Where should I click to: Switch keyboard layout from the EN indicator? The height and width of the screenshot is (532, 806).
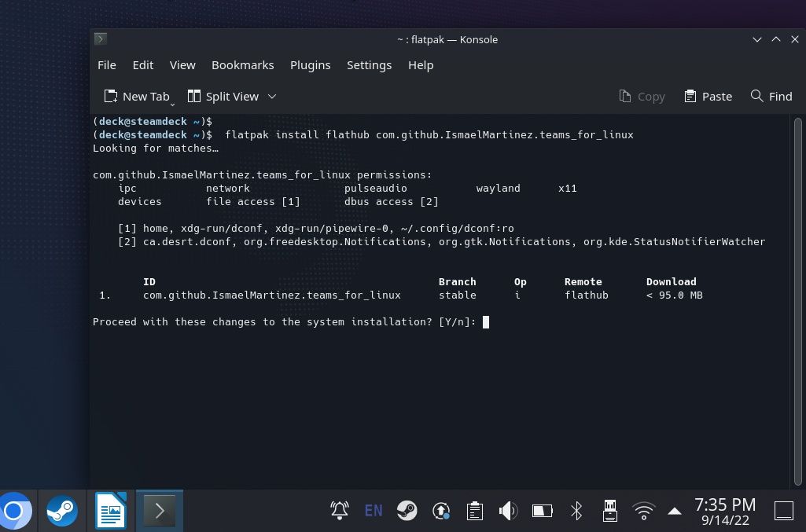373,511
